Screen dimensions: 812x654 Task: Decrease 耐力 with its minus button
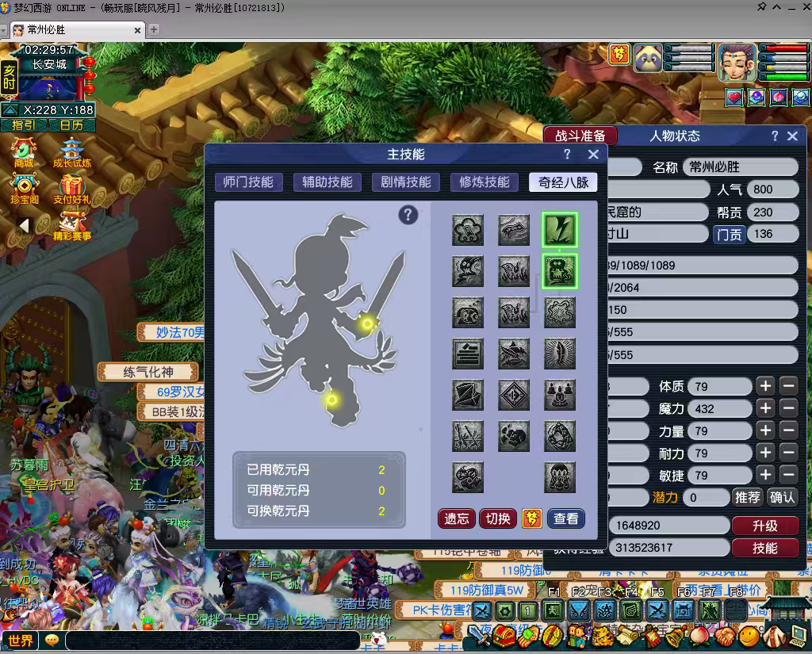(789, 453)
